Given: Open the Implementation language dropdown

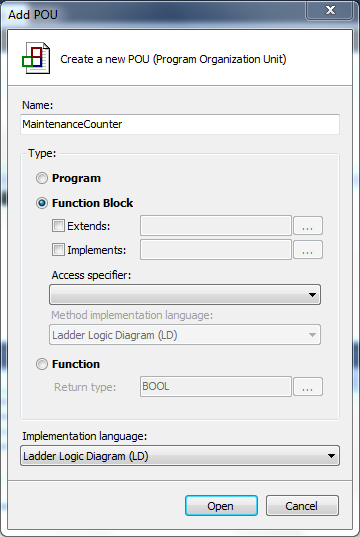Looking at the screenshot, I should tap(180, 456).
